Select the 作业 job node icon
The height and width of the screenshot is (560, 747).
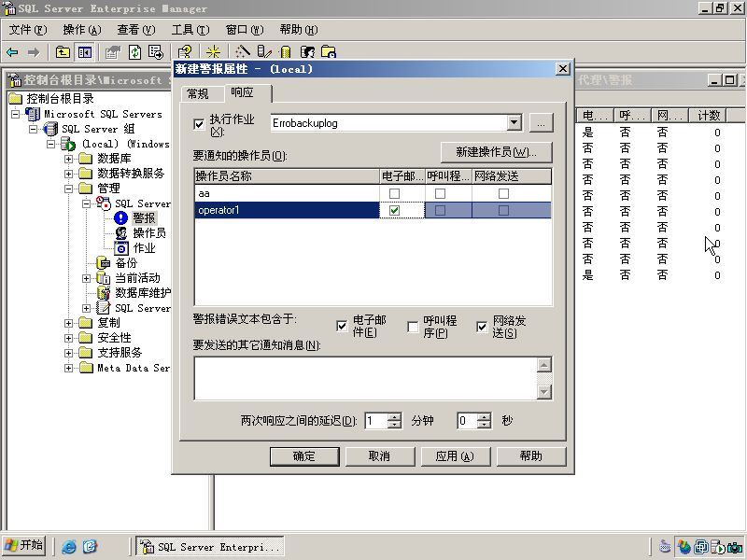coord(121,248)
